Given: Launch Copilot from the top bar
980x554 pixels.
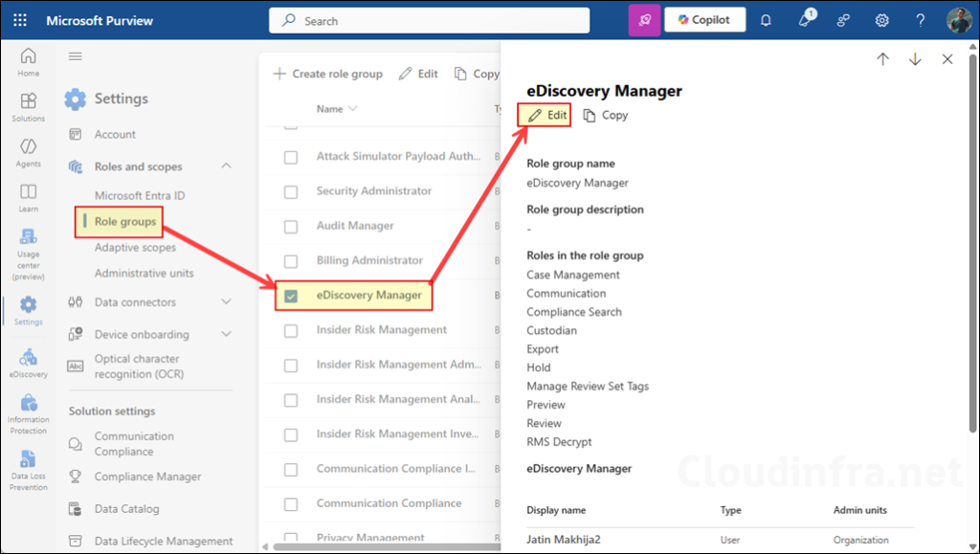Looking at the screenshot, I should point(704,19).
